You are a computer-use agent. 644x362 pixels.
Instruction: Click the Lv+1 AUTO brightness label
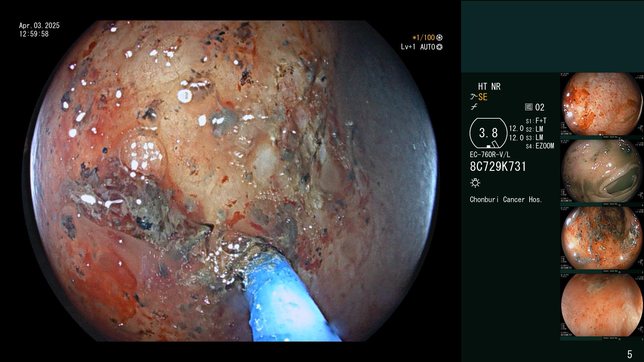(x=418, y=47)
